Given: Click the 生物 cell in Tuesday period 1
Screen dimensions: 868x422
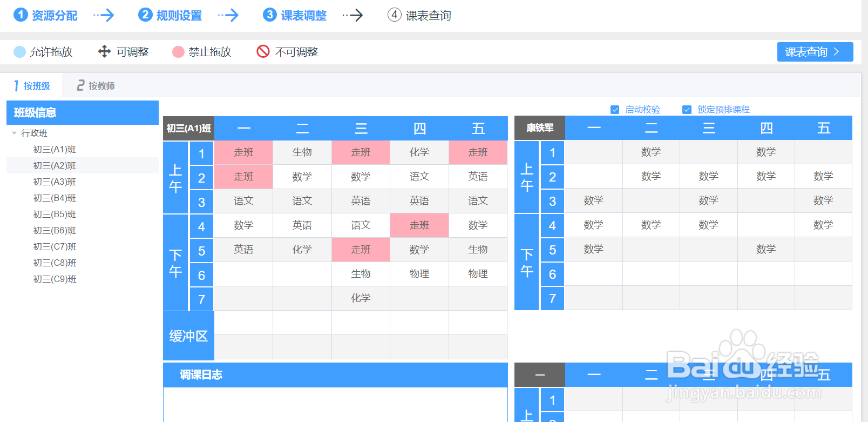Looking at the screenshot, I should tap(302, 152).
